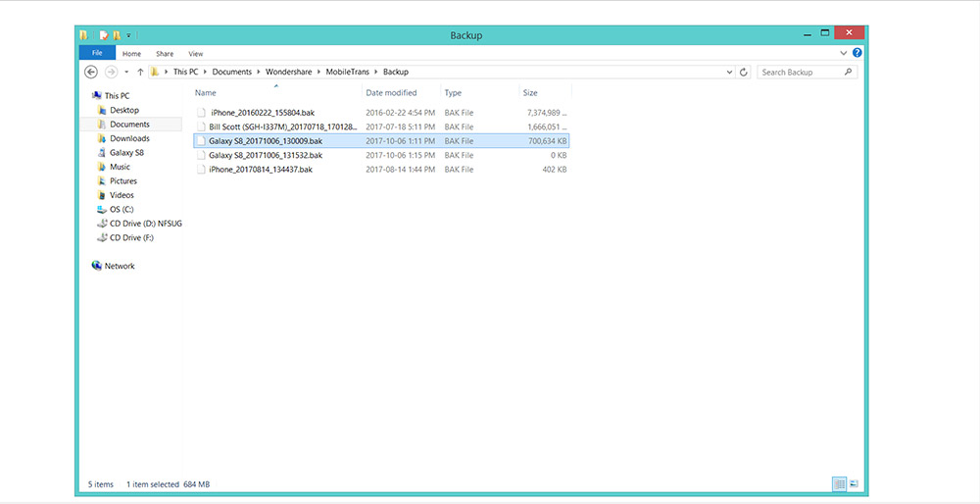Click the 700,634 KB size cell
Screen dimensions: 980x504
(548, 141)
